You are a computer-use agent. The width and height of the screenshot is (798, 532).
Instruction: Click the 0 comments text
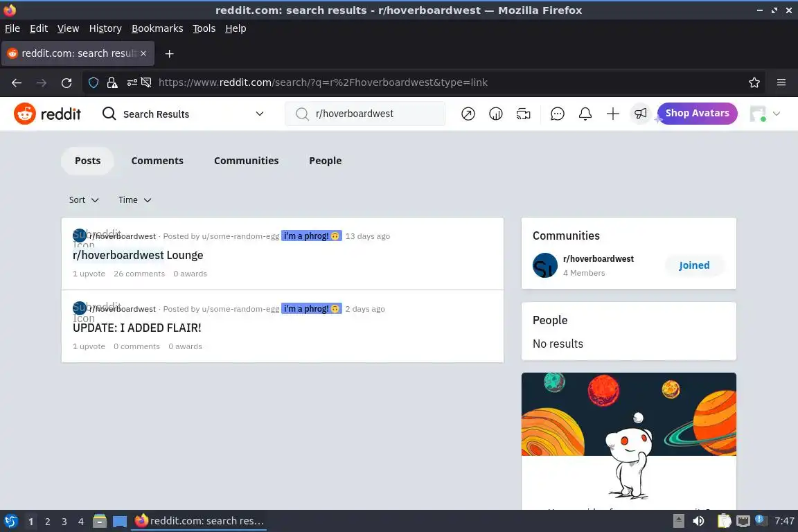coord(136,346)
